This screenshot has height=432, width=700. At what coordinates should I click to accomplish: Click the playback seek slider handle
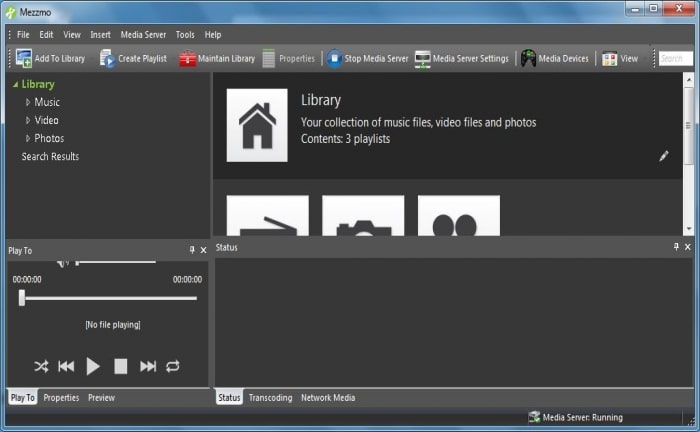point(22,298)
